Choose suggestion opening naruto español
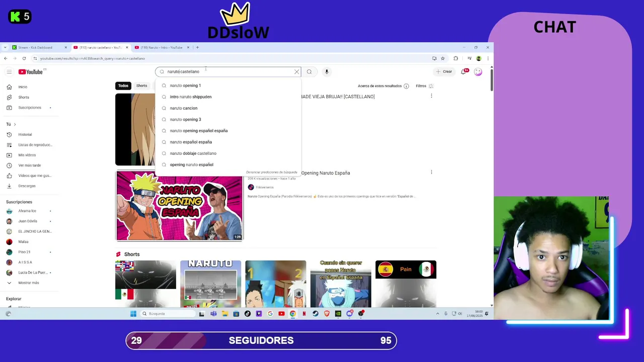Screen dimensions: 644x362 tap(228, 164)
